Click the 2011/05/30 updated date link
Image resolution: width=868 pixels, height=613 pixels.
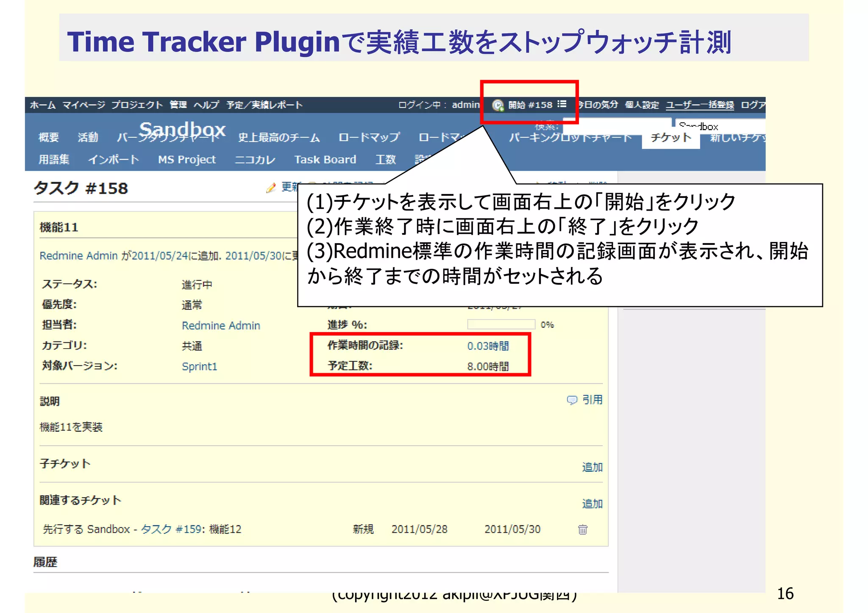[x=253, y=256]
